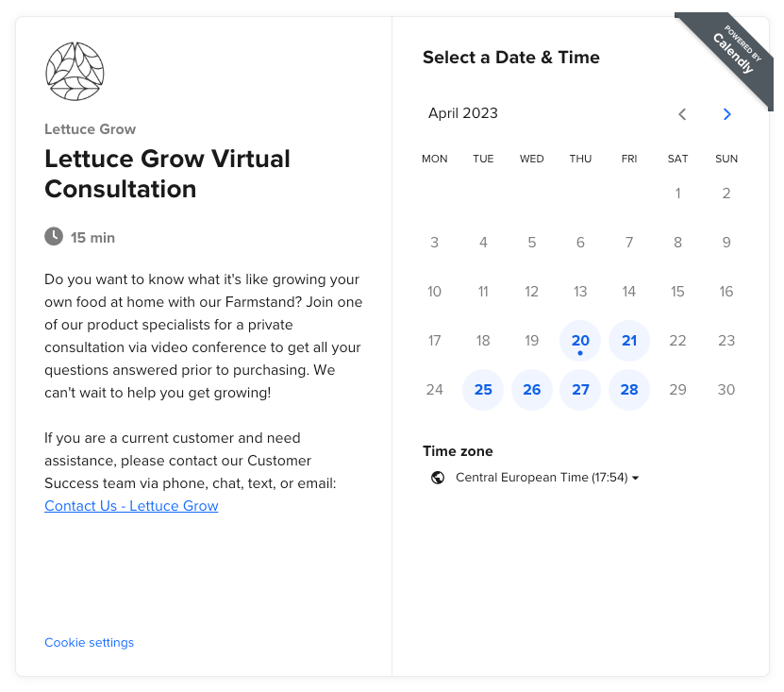Open Central European Time zone dropdown

pos(547,478)
